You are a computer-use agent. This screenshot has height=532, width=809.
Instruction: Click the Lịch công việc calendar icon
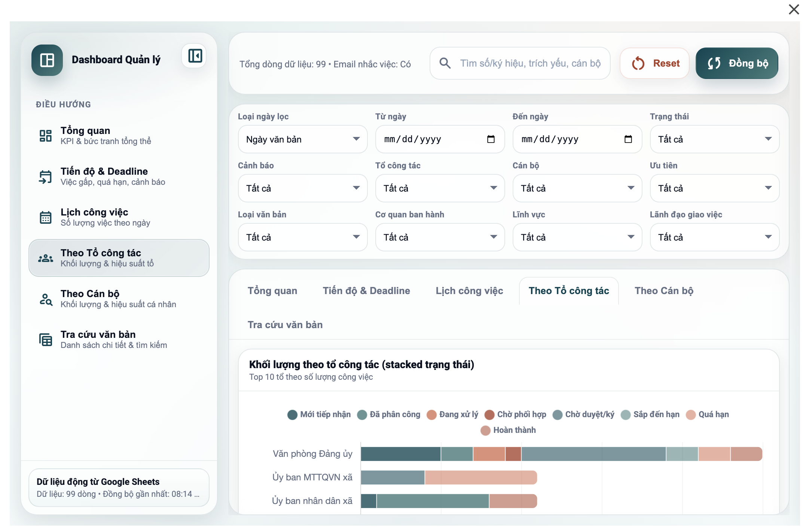46,217
